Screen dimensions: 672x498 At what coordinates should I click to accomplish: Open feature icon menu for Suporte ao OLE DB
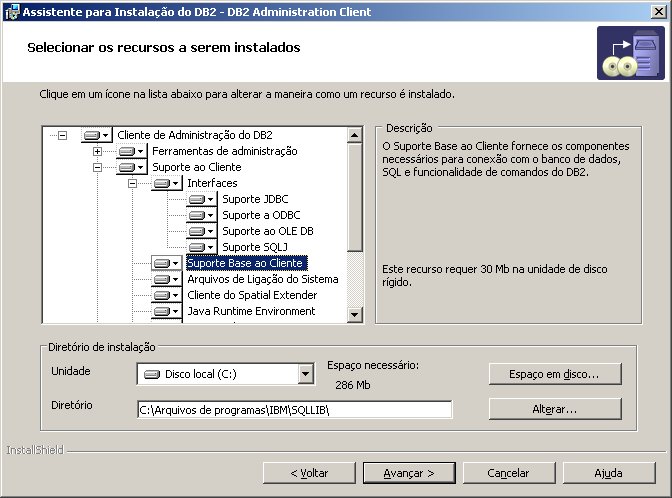[202, 231]
